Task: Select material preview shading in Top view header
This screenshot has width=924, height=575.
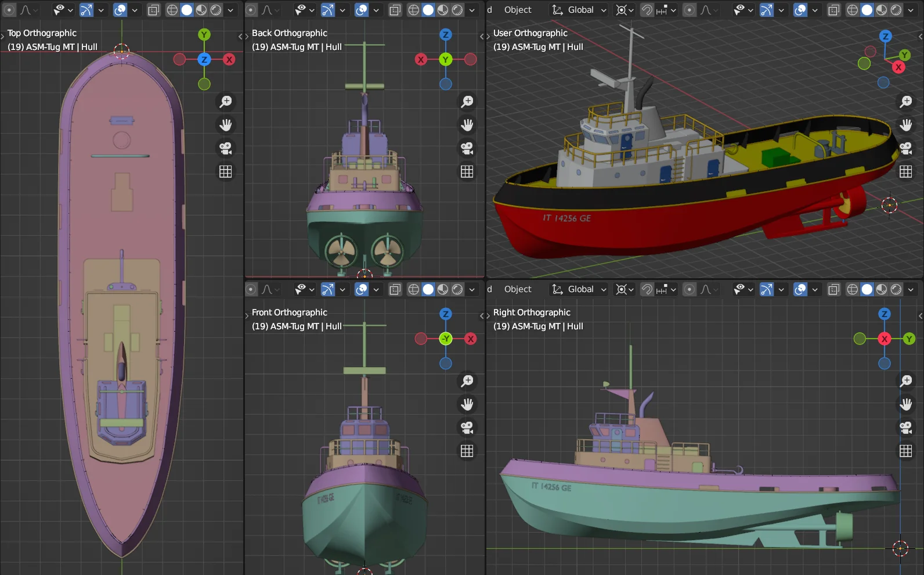Action: [x=201, y=10]
